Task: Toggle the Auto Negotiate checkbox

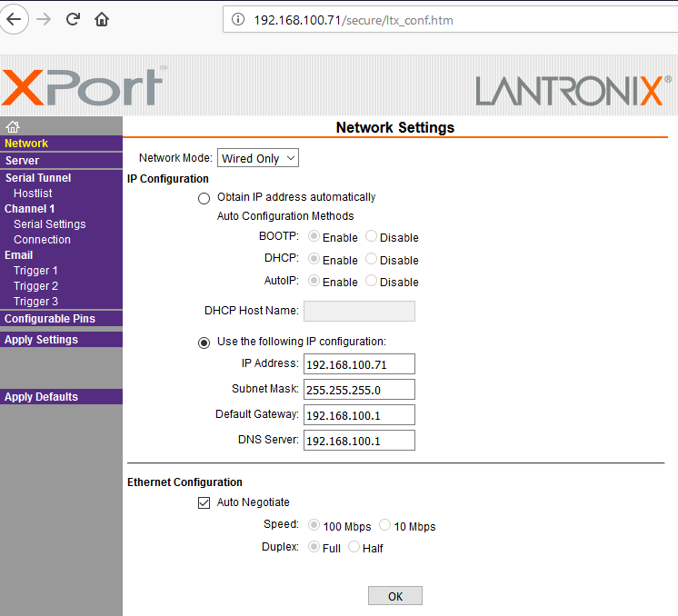Action: click(x=204, y=502)
